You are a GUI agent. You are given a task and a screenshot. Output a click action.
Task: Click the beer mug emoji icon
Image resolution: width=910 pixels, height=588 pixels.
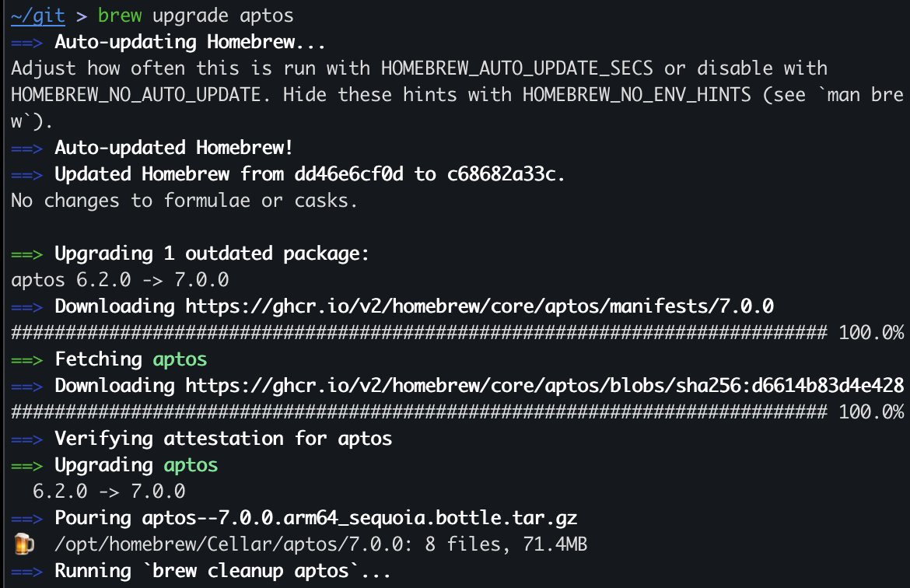pyautogui.click(x=24, y=544)
